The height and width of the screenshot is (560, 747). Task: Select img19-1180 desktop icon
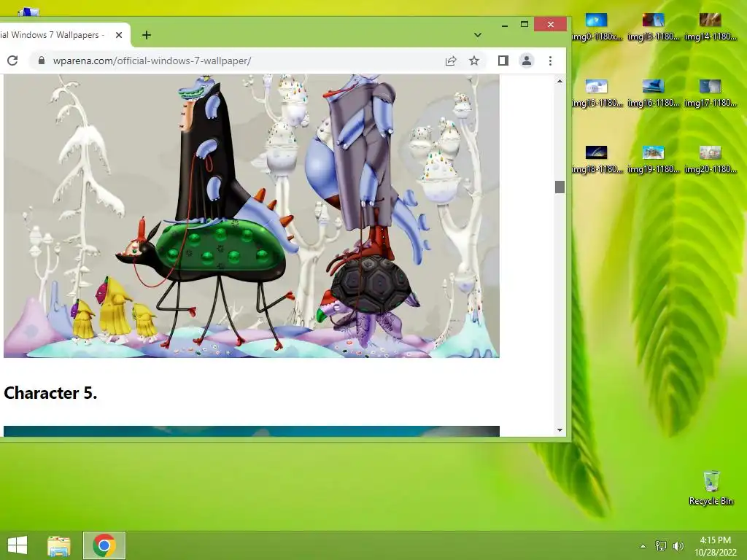pyautogui.click(x=653, y=160)
